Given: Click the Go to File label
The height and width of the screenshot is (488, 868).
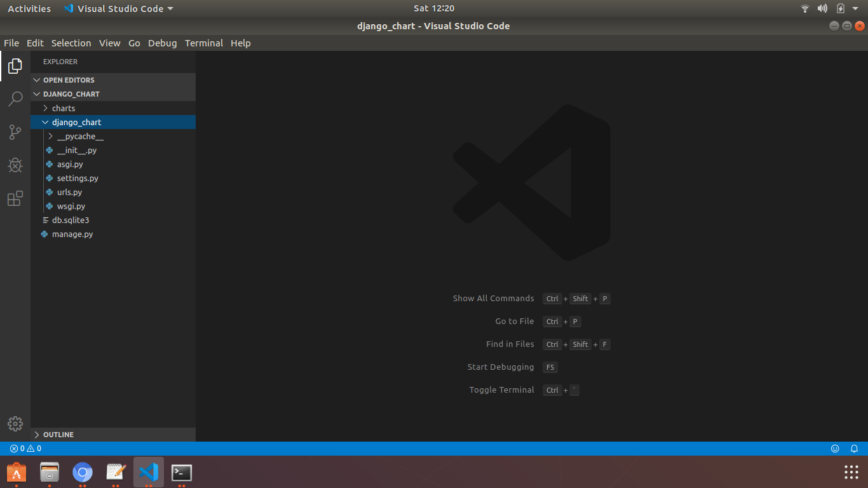Looking at the screenshot, I should (515, 322).
